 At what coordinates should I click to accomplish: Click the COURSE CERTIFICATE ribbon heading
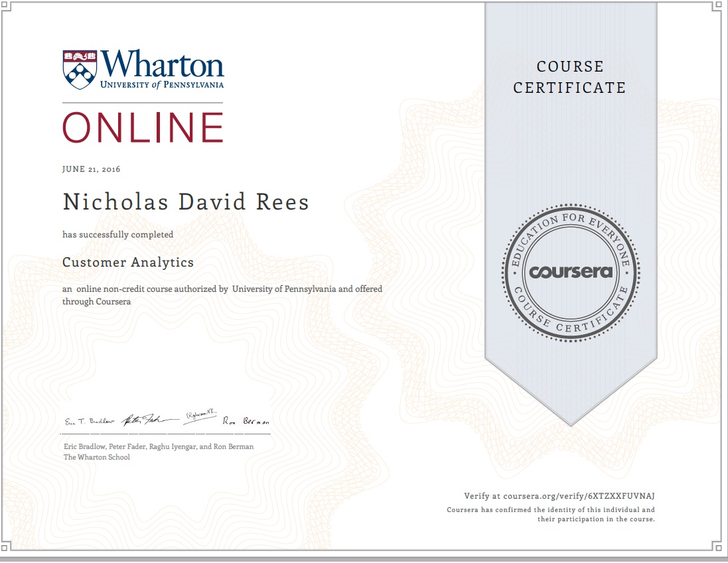click(x=569, y=77)
